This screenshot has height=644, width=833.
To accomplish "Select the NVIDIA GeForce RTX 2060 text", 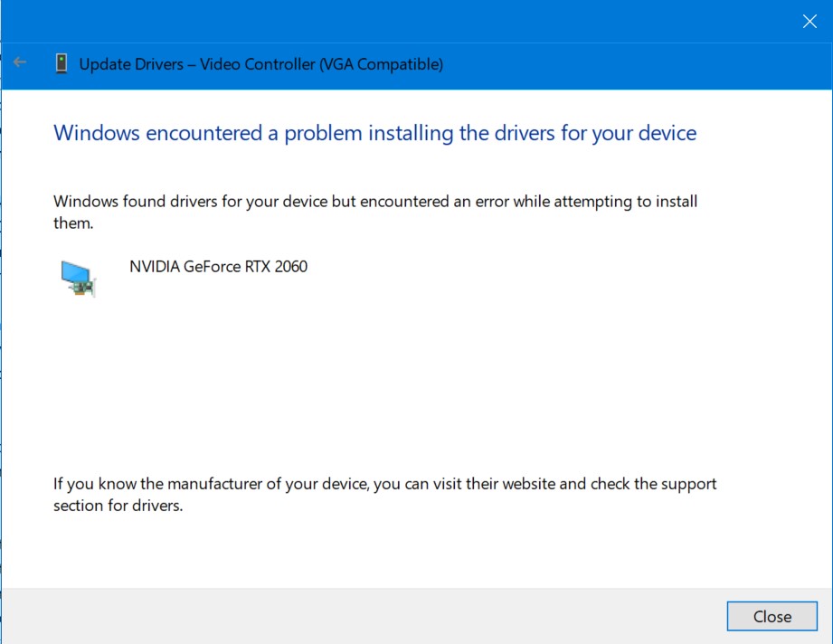I will point(218,266).
